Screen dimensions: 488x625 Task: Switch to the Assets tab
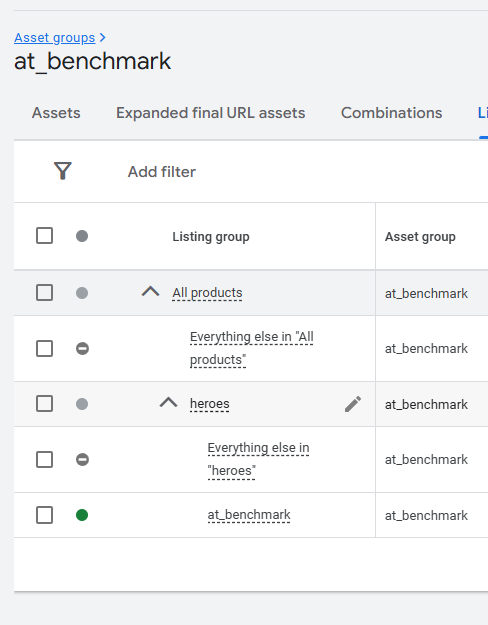point(56,113)
